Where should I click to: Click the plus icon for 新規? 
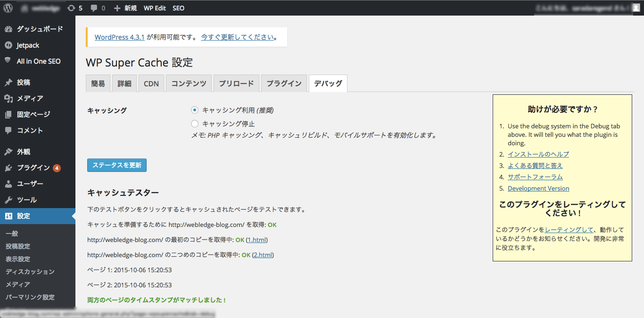[117, 8]
